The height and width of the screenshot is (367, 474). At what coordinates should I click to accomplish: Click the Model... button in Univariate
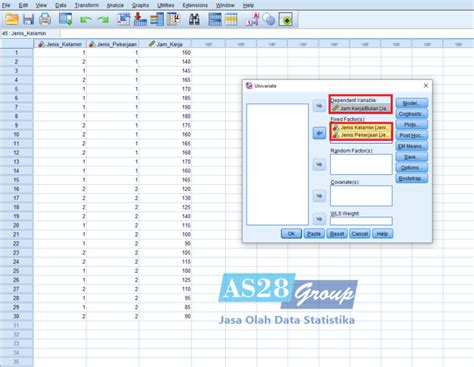(x=412, y=103)
